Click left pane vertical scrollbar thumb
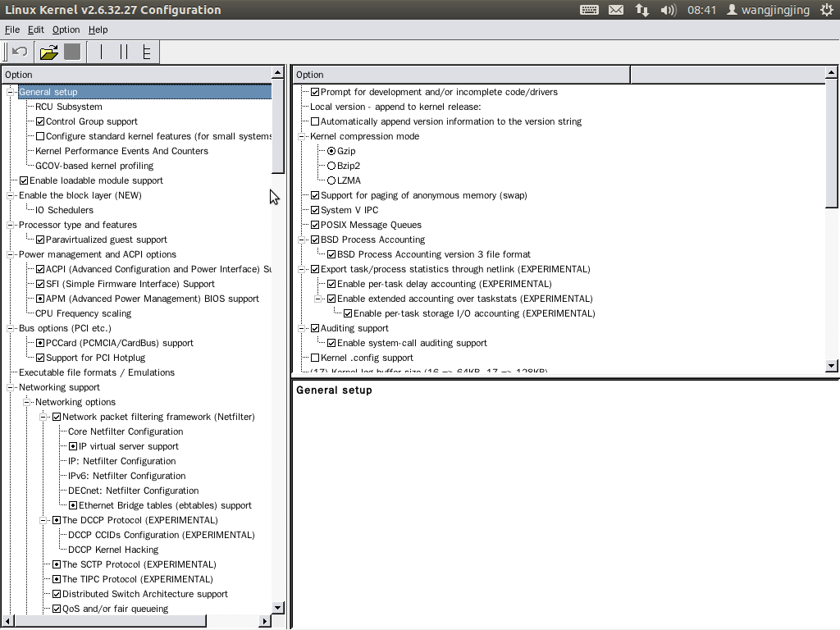The height and width of the screenshot is (630, 840). click(277, 126)
